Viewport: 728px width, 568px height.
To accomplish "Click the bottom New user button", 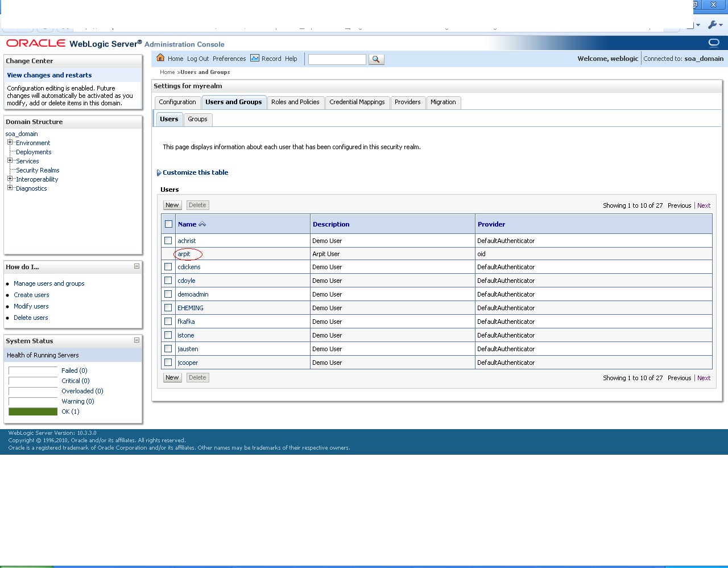I will [x=172, y=377].
